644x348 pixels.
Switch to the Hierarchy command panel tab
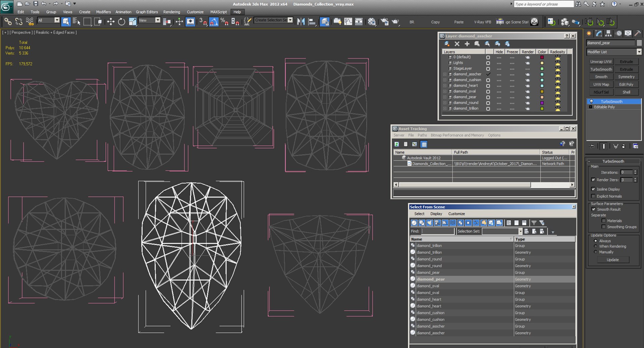608,33
